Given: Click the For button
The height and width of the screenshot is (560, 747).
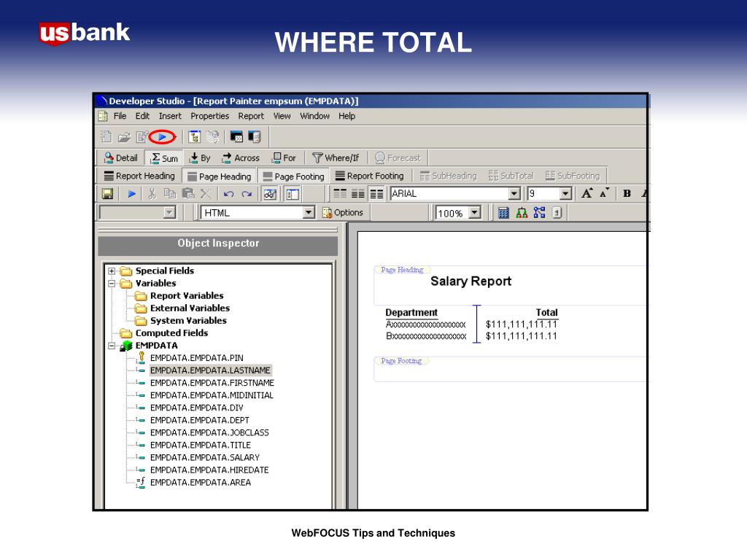Looking at the screenshot, I should pos(284,158).
